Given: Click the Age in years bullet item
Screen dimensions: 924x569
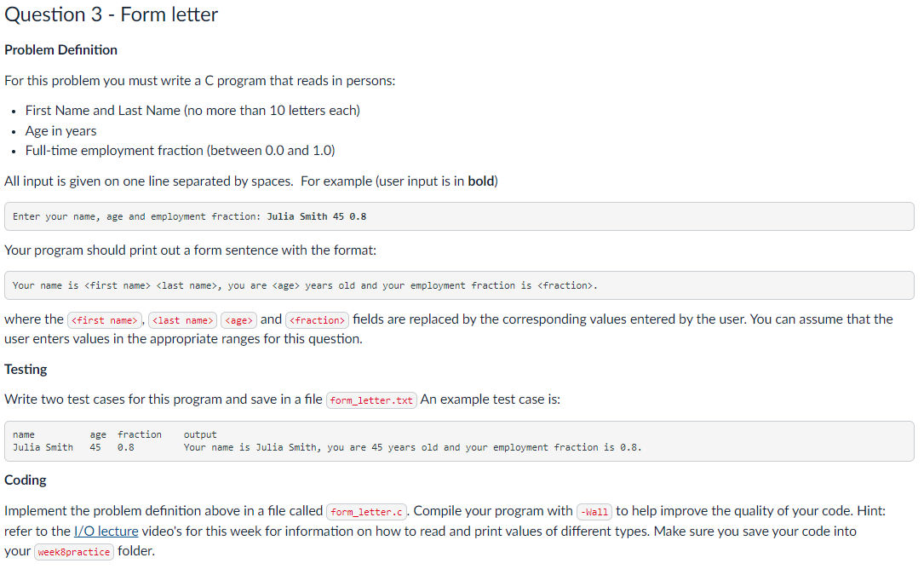Looking at the screenshot, I should coord(60,131).
